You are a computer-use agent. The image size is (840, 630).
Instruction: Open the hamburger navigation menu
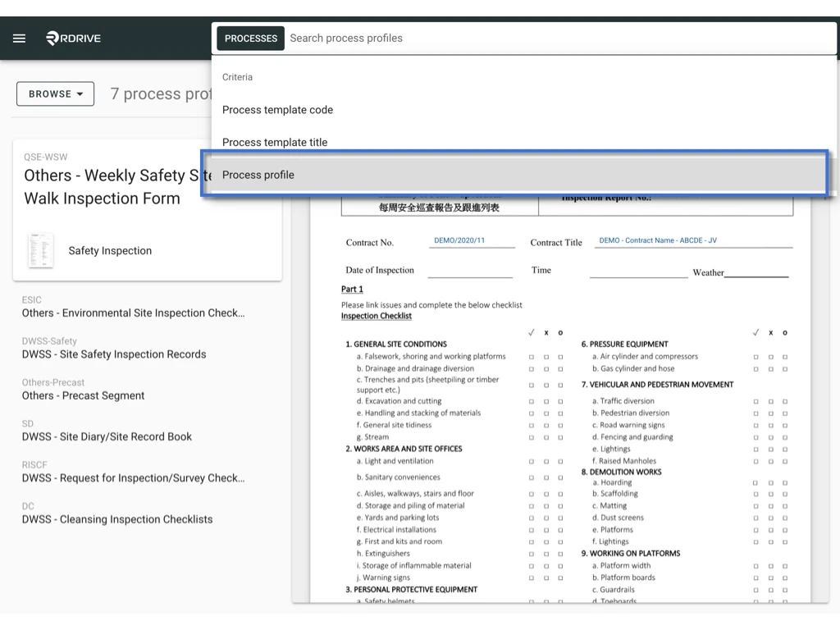point(19,37)
